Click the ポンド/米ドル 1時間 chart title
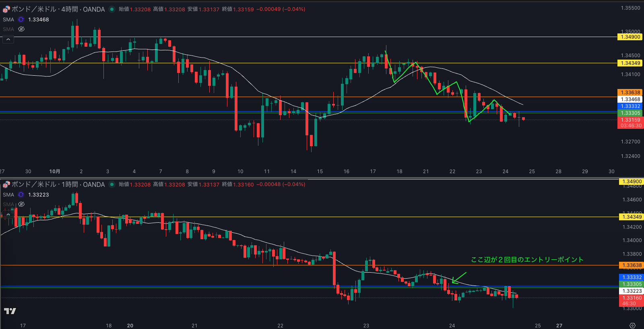The height and width of the screenshot is (329, 644). [x=58, y=184]
